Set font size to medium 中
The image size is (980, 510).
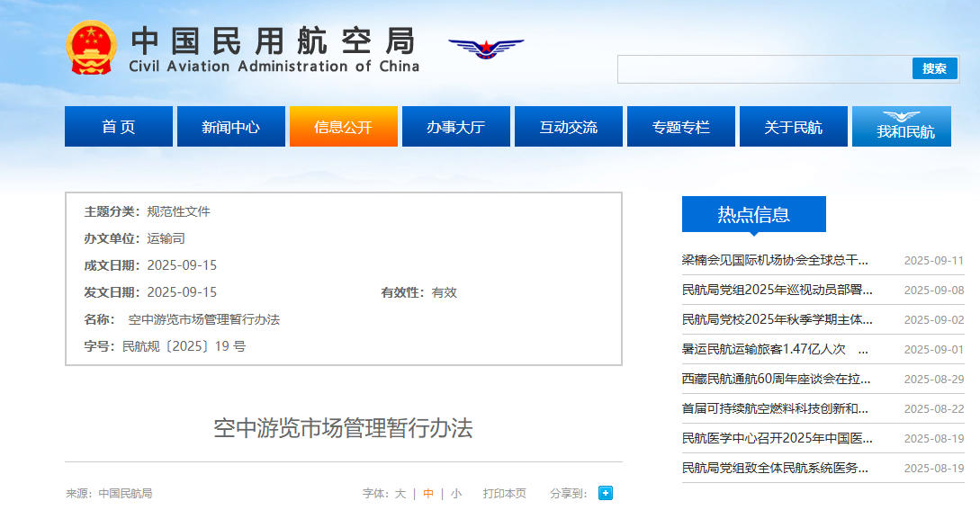click(x=428, y=494)
